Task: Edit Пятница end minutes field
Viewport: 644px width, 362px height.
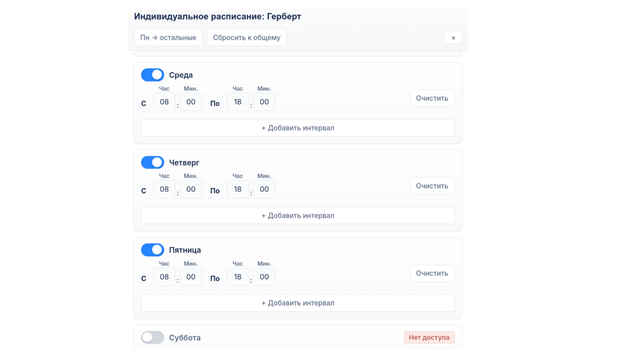Action: coord(264,277)
